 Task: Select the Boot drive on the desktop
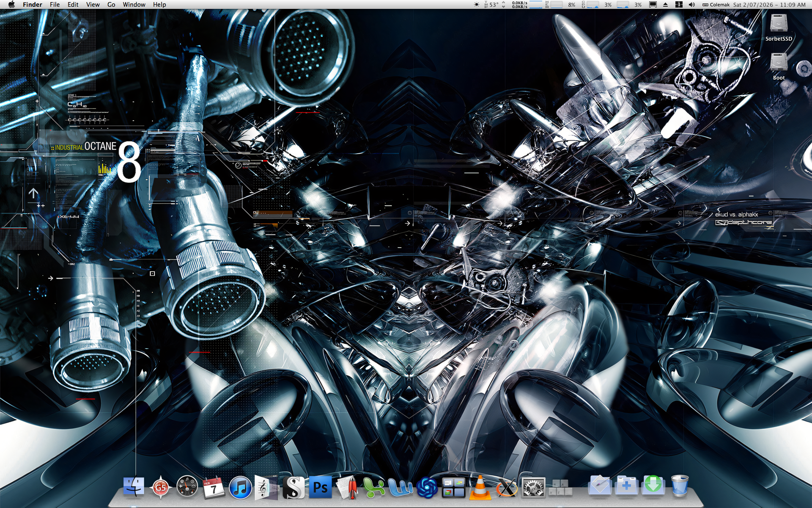[779, 66]
